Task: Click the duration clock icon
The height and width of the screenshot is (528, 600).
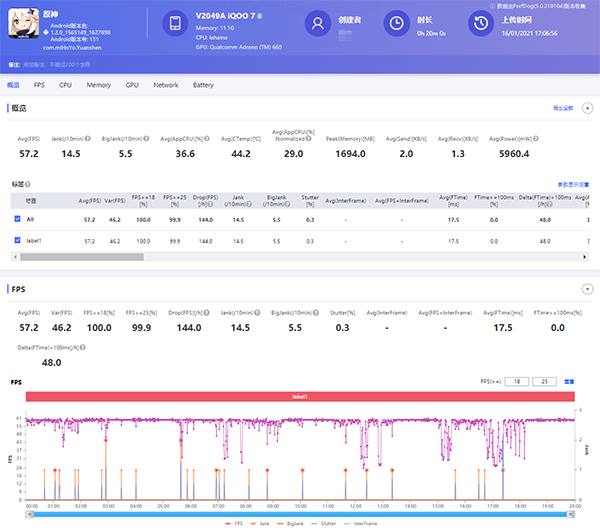Action: 397,24
